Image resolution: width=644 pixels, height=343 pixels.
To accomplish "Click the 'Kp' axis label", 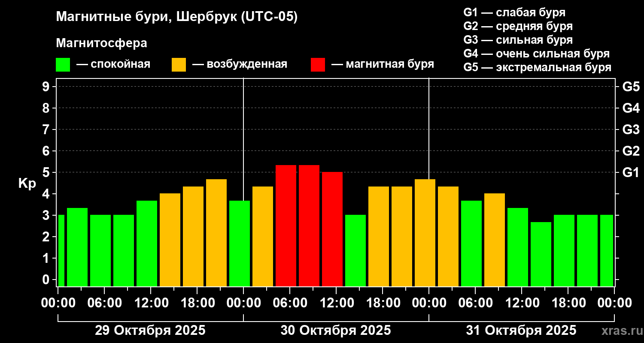I will pos(27,184).
